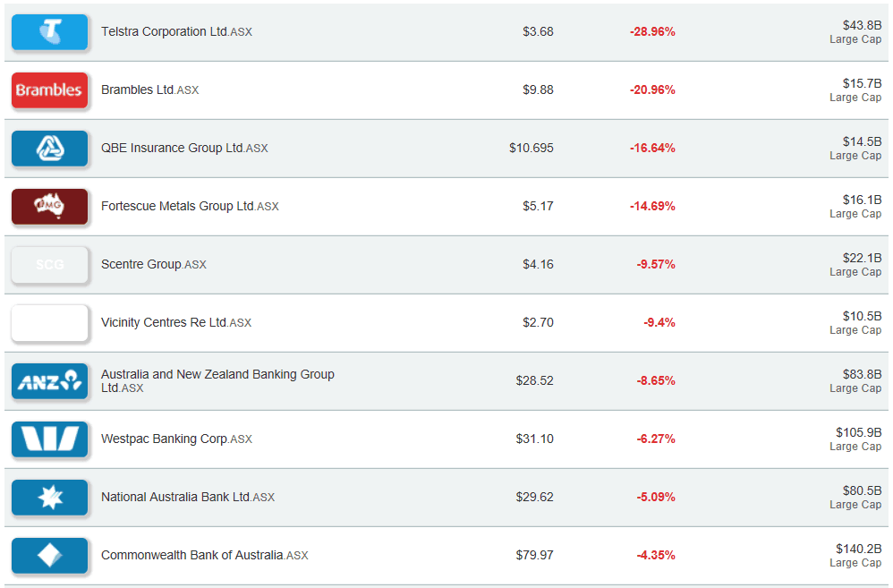
Task: Open Vicinity Centres Re Ltd link
Action: [x=165, y=322]
